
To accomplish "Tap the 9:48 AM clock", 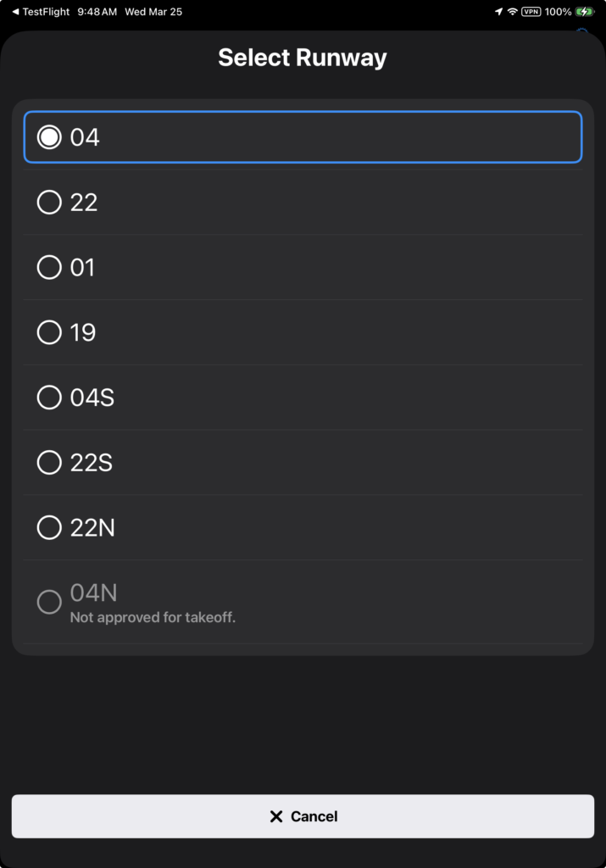I will (96, 12).
